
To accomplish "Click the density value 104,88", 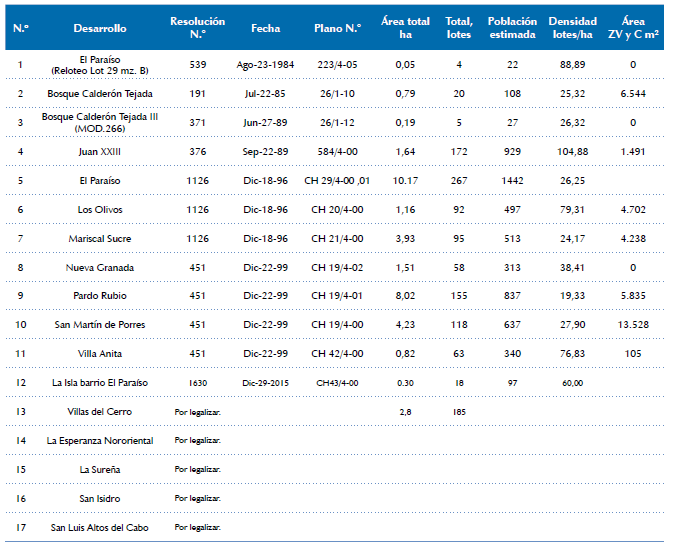I will pyautogui.click(x=573, y=151).
